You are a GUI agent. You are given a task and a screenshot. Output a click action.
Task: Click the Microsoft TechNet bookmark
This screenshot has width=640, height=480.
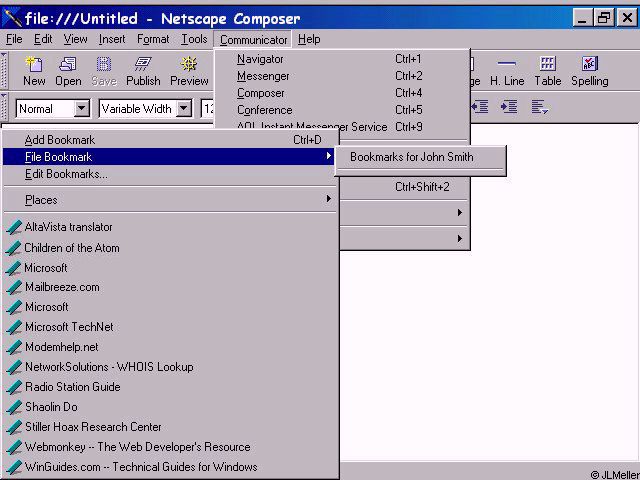[69, 327]
